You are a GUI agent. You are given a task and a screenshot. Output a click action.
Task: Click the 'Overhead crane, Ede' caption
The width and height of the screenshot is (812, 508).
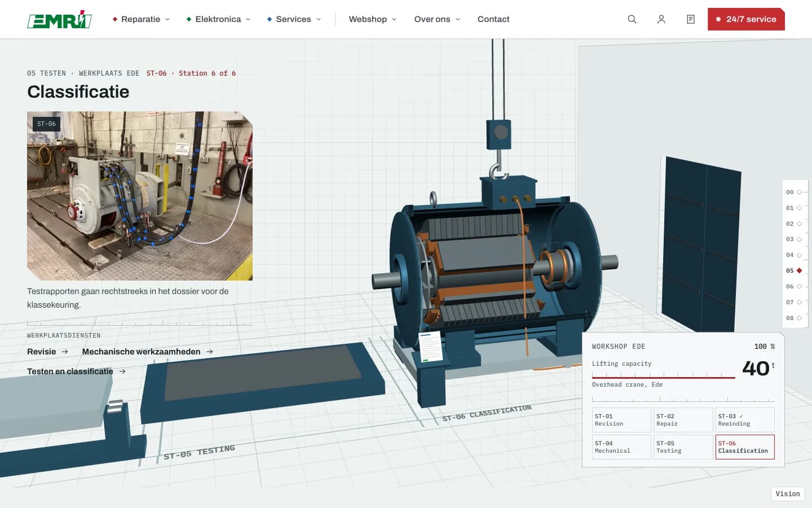627,385
